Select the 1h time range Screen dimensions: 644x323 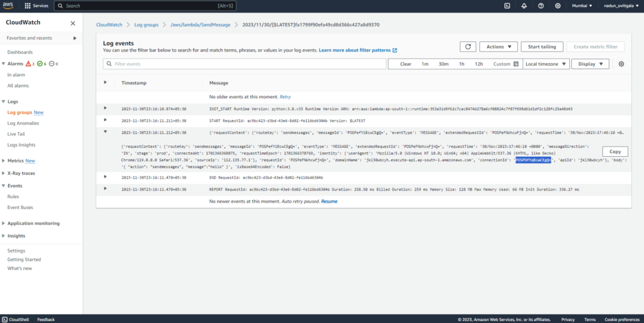click(462, 64)
